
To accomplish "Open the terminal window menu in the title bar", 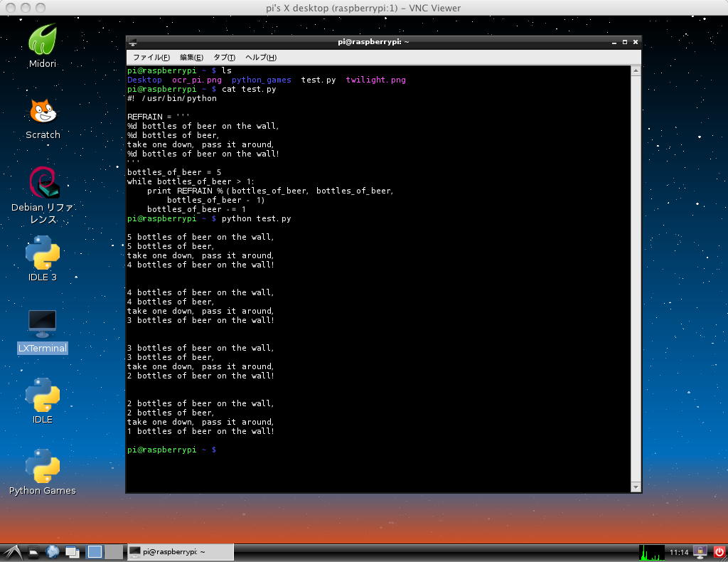I will tap(133, 42).
